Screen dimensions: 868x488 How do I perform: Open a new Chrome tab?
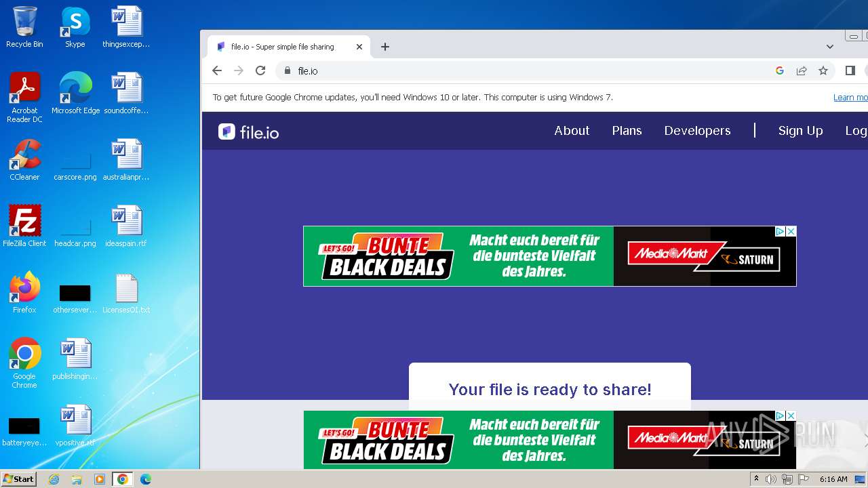(385, 47)
